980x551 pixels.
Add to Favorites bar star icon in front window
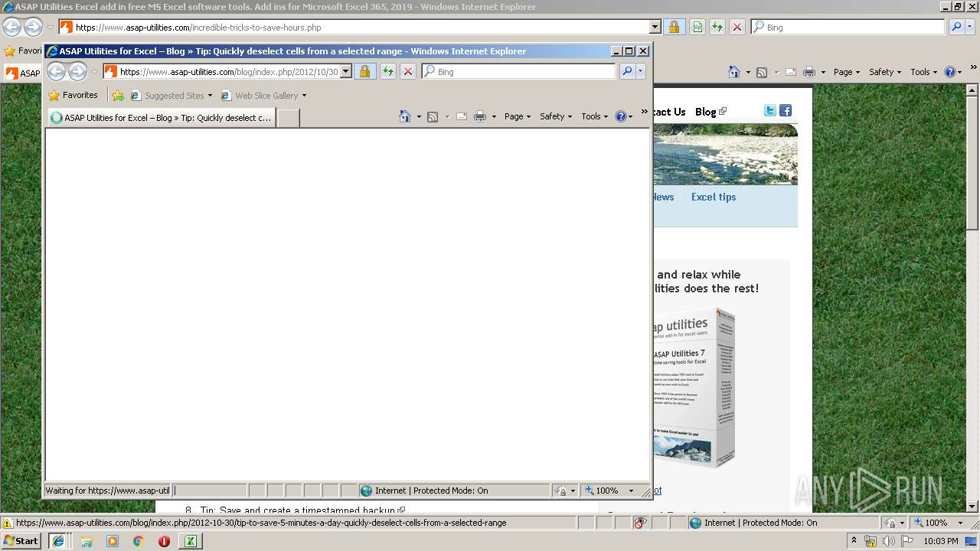click(117, 96)
